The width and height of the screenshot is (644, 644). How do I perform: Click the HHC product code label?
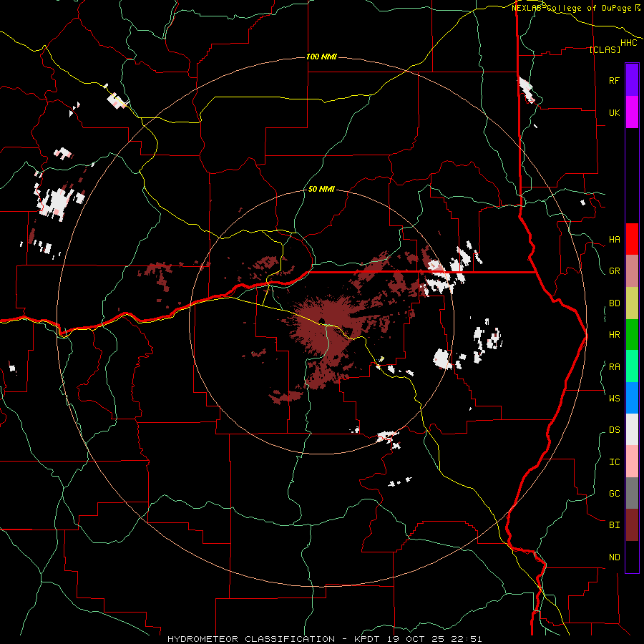click(629, 43)
